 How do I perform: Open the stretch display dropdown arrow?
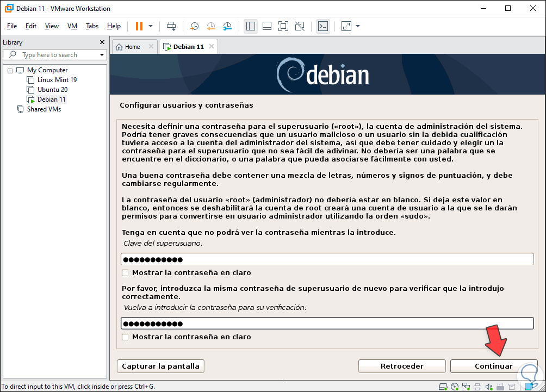[x=358, y=26]
